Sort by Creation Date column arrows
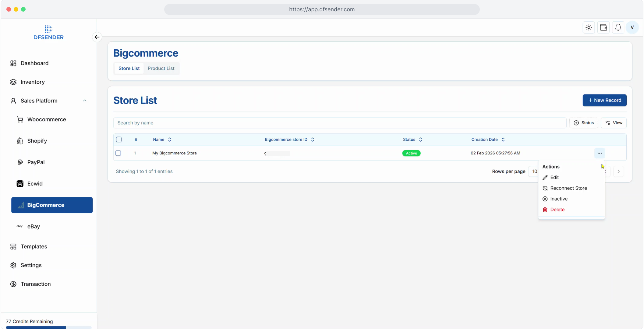The width and height of the screenshot is (644, 329). [x=503, y=140]
